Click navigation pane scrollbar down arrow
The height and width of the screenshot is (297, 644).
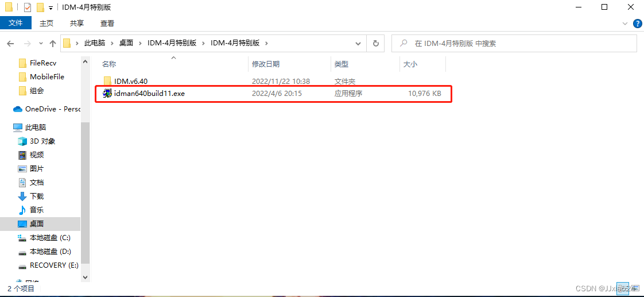coord(86,277)
